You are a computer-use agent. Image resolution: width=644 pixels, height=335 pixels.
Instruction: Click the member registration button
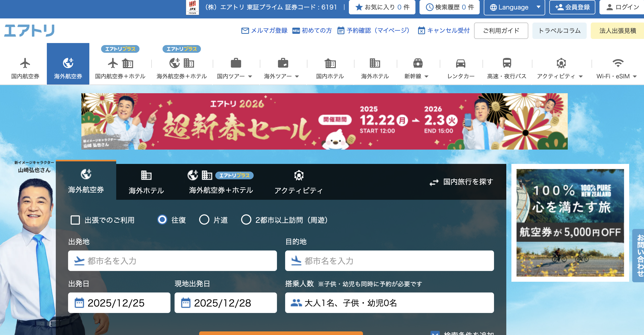point(572,7)
